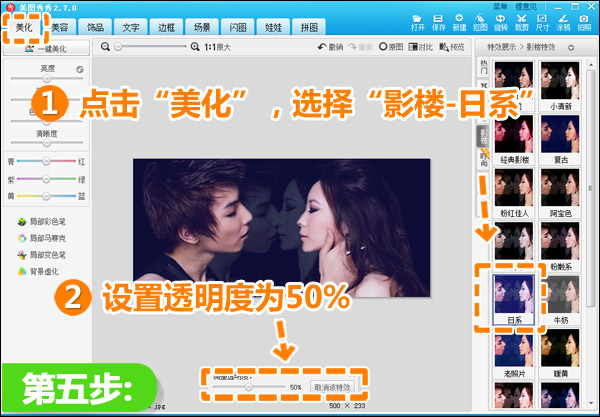Switch to the 文字 (Text) tab

coord(130,27)
